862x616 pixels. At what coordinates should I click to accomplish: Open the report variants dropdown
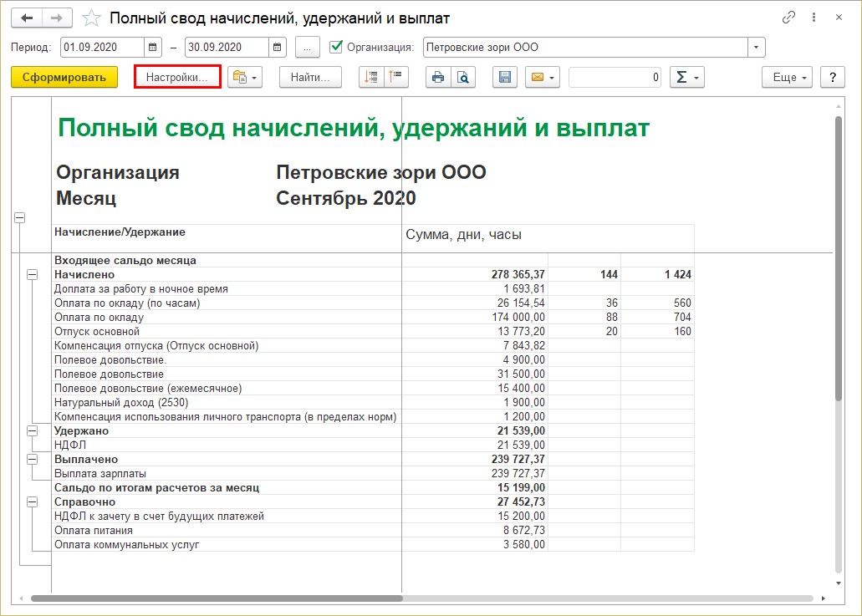(245, 77)
